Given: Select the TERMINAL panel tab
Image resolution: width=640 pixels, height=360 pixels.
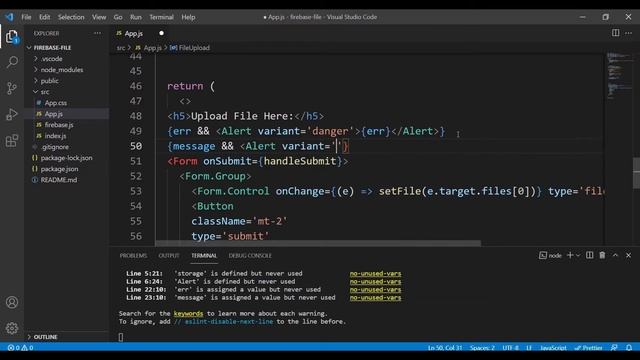Looking at the screenshot, I should pyautogui.click(x=204, y=256).
